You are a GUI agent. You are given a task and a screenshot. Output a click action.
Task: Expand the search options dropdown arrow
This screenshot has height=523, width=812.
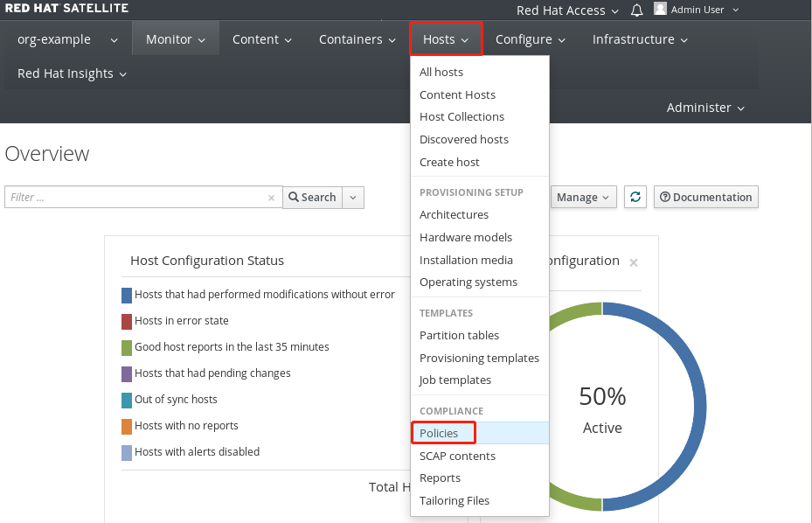pyautogui.click(x=353, y=198)
